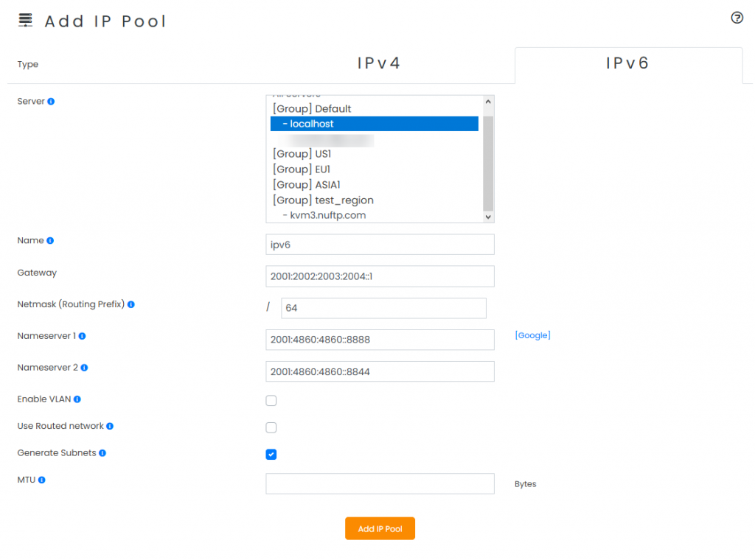
Task: Open the [Google] nameserver link
Action: pos(532,335)
